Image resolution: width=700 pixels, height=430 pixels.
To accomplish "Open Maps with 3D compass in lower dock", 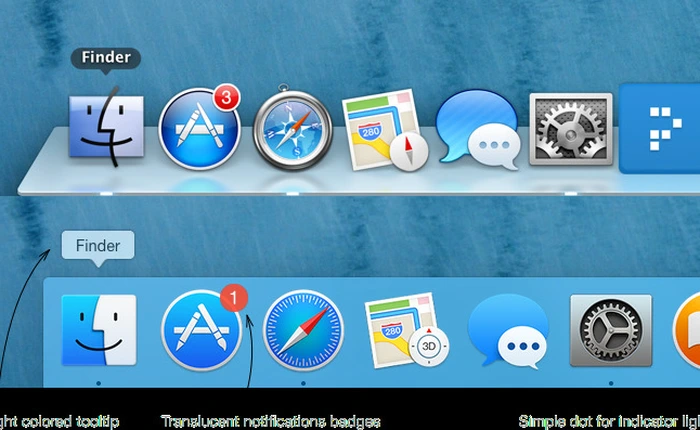I will point(406,330).
